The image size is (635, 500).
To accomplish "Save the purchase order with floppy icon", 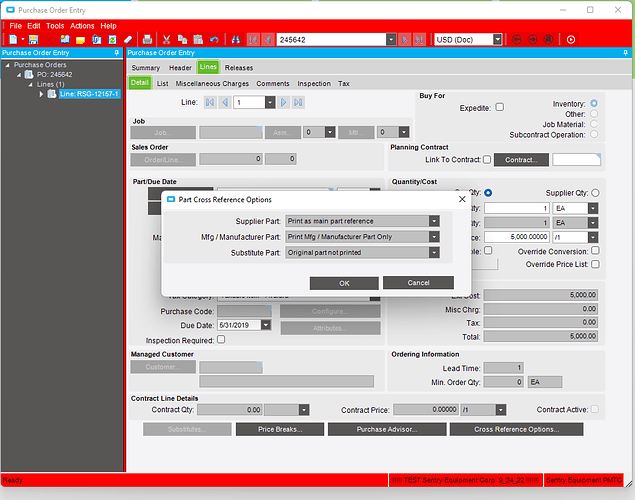I will pos(33,40).
